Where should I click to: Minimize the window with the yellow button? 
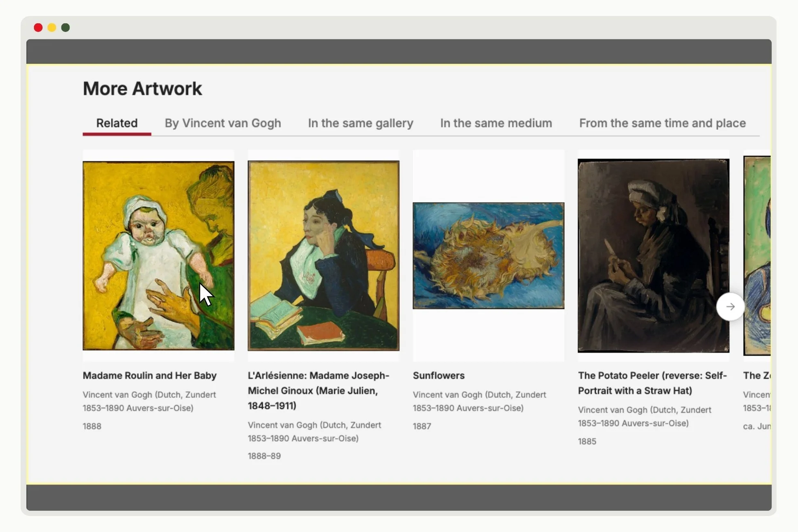52,27
